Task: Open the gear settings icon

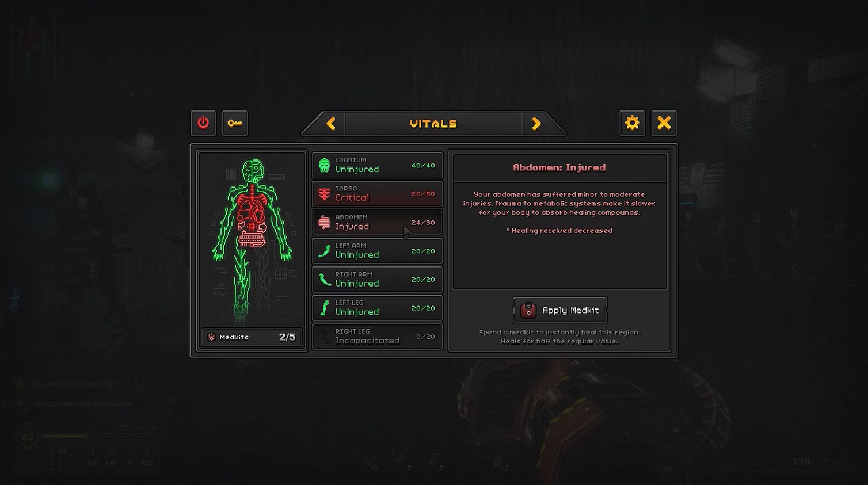Action: 632,123
